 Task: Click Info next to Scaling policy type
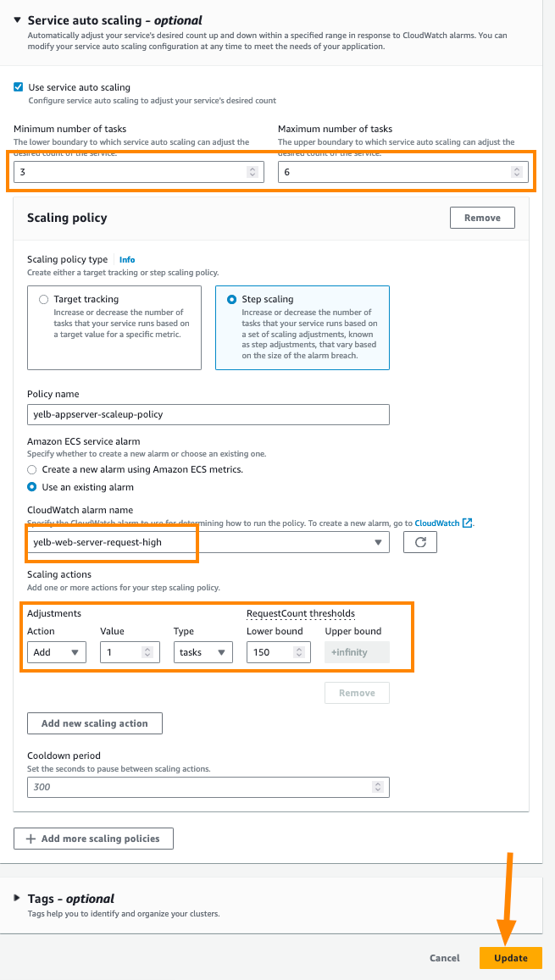[127, 259]
